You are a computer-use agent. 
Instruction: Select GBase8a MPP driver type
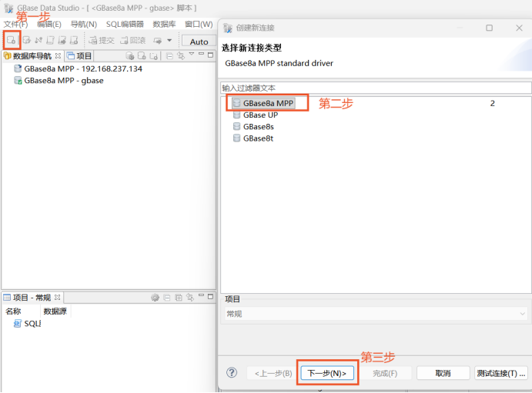(263, 103)
